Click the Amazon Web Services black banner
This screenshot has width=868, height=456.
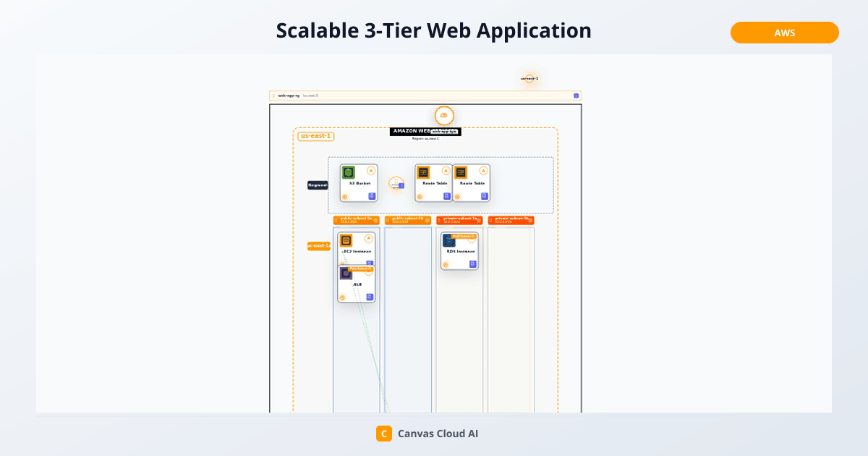(425, 132)
